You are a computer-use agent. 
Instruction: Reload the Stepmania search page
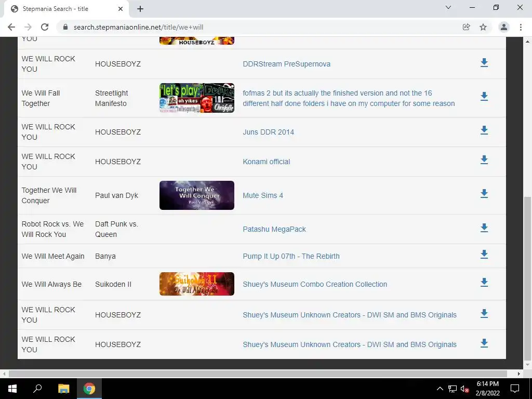45,27
